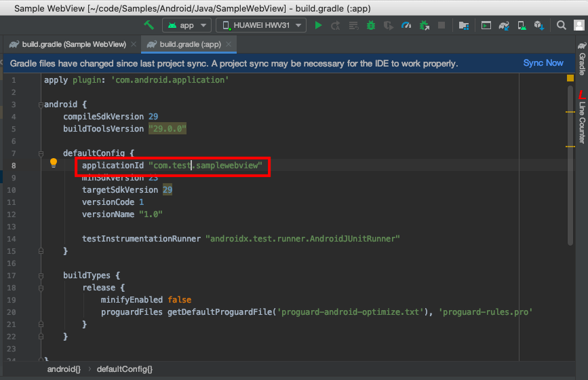588x380 pixels.
Task: Start debugging with the green bug icon
Action: pos(371,25)
